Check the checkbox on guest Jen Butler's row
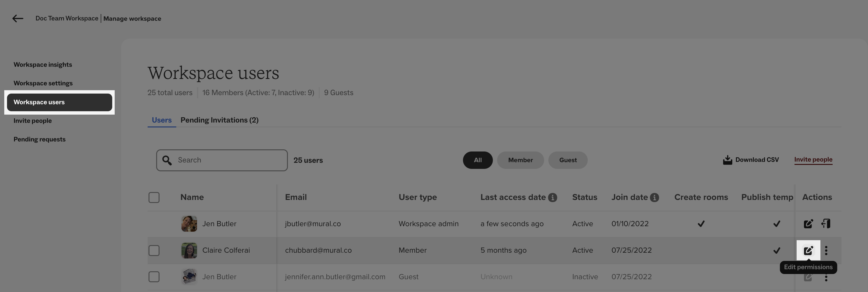Image resolution: width=868 pixels, height=292 pixels. pyautogui.click(x=154, y=276)
